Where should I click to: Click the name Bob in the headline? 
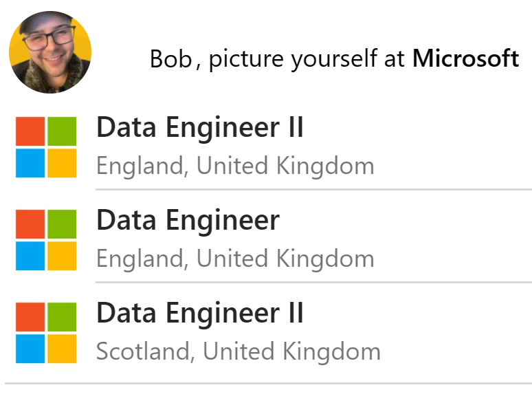point(171,60)
